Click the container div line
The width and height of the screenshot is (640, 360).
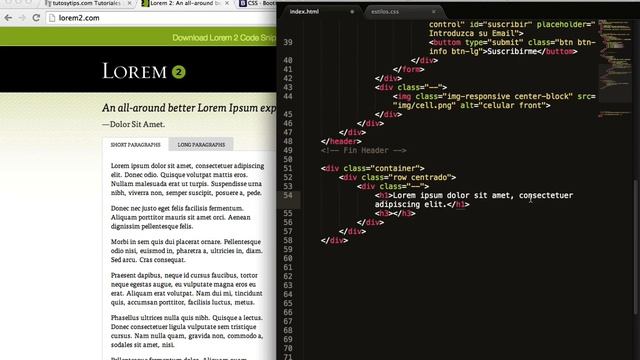[372, 168]
